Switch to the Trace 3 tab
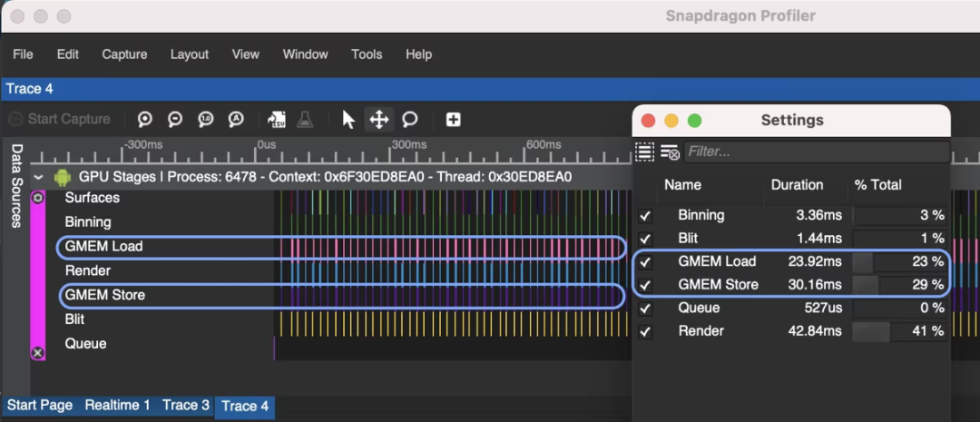Viewport: 980px width, 422px height. [x=186, y=405]
